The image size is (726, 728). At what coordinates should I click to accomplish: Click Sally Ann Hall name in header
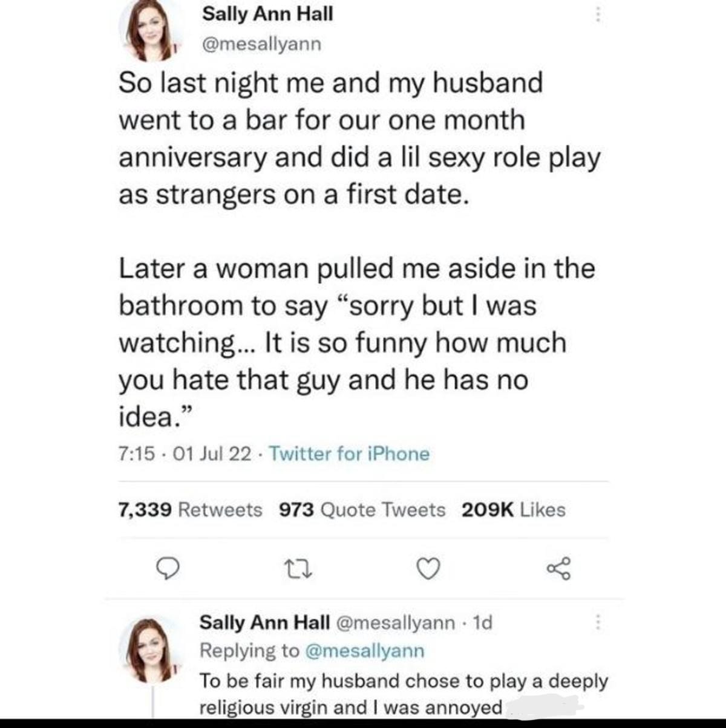point(267,14)
